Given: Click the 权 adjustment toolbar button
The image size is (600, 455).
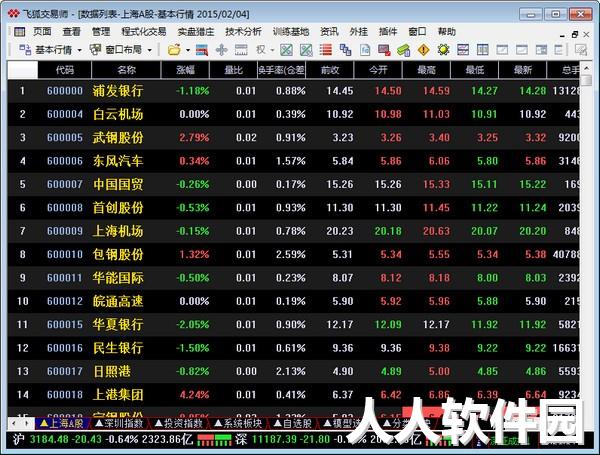Looking at the screenshot, I should click(x=261, y=50).
